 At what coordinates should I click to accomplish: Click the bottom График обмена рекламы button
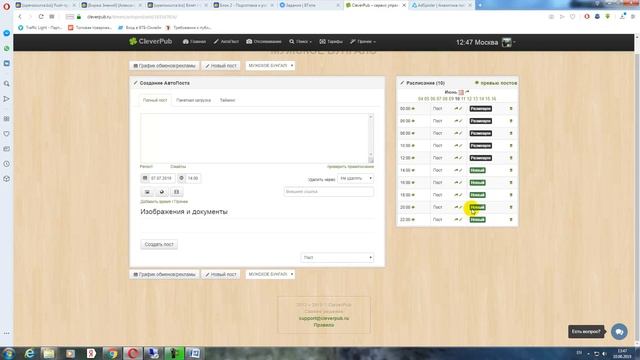click(164, 274)
